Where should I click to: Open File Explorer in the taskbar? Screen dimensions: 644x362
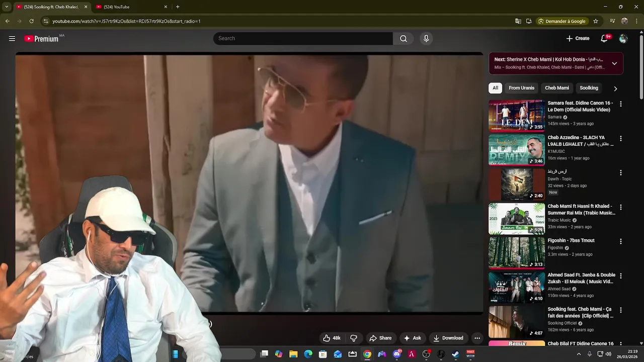(x=293, y=354)
